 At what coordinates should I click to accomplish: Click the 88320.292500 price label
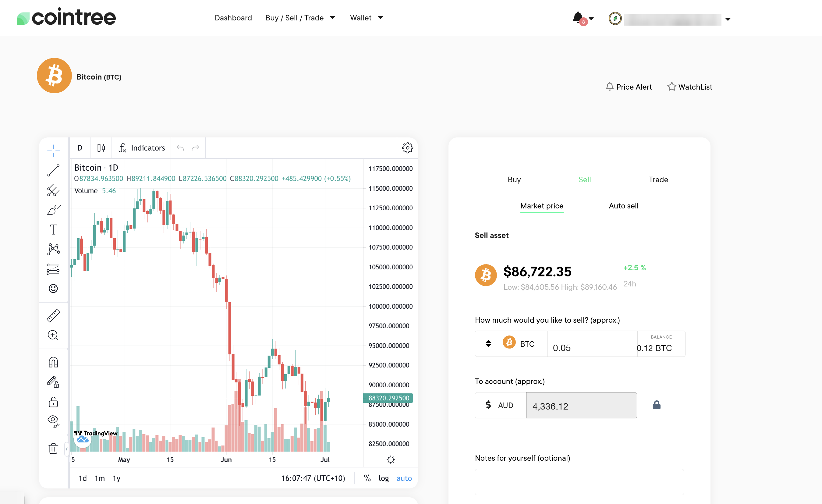[388, 398]
